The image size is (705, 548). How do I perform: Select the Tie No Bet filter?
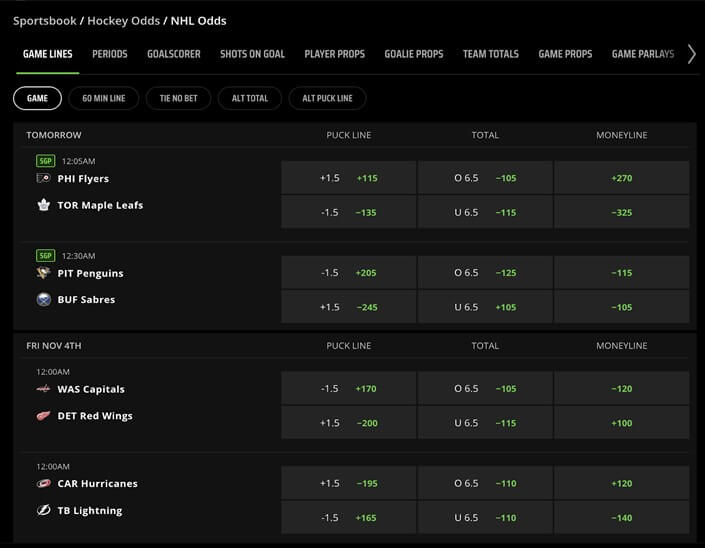tap(178, 98)
